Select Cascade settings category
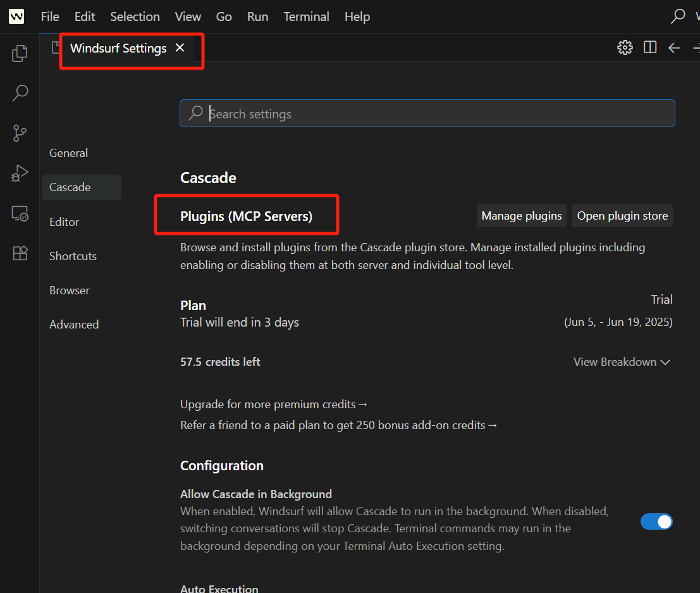 point(81,187)
